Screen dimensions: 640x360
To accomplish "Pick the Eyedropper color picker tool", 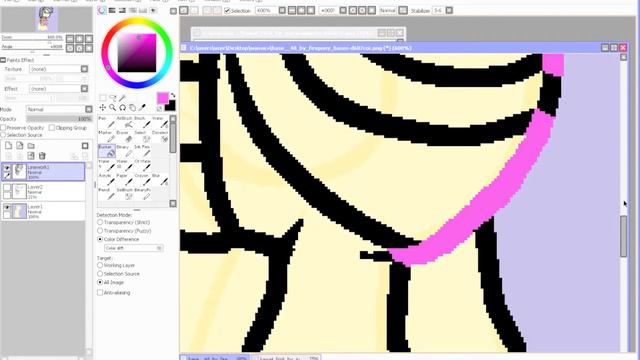I will point(142,108).
